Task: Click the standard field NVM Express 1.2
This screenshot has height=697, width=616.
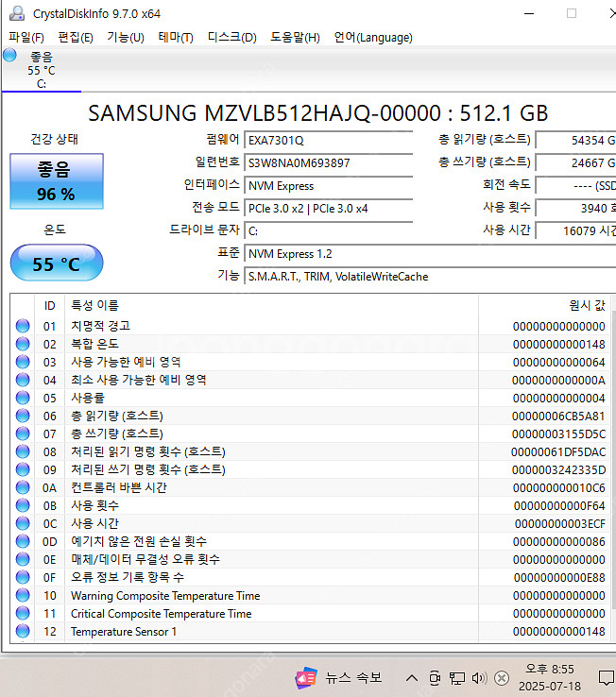Action: click(x=430, y=254)
